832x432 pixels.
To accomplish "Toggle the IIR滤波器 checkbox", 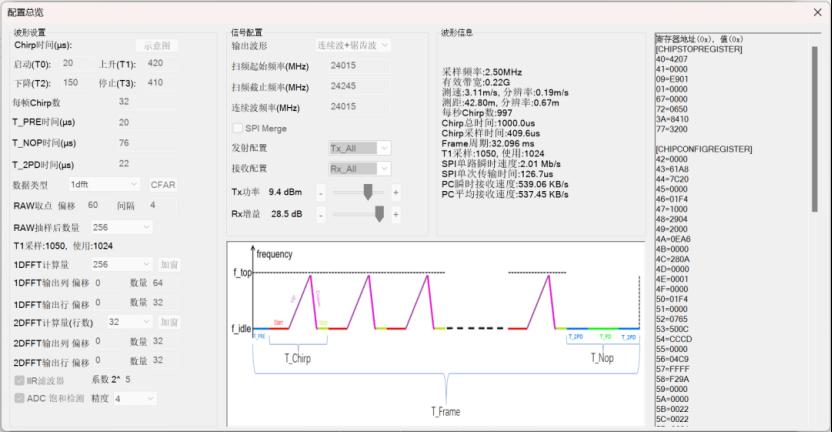I will 20,381.
